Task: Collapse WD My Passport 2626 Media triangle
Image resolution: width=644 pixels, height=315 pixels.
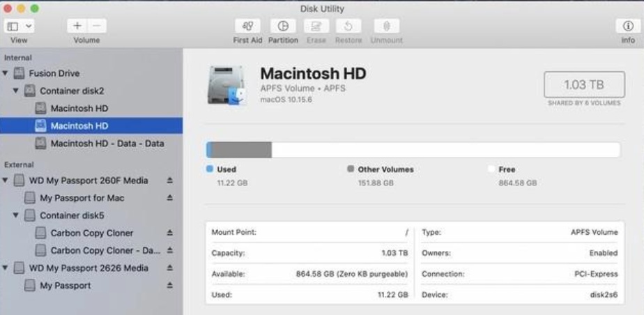Action: click(6, 268)
